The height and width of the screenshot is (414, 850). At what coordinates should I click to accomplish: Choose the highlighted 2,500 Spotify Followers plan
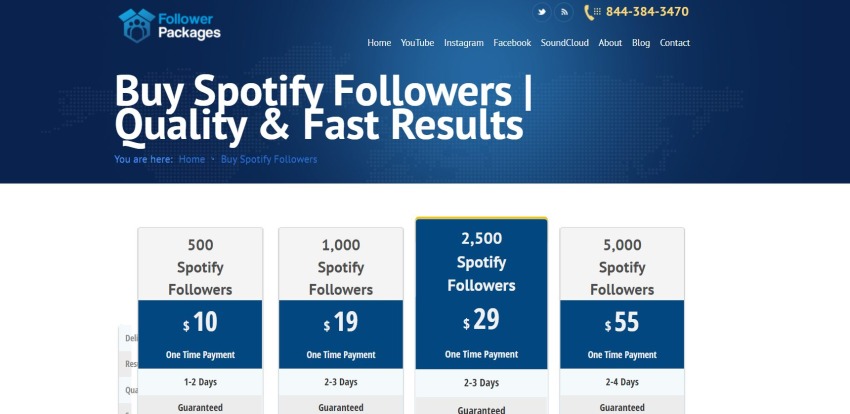pyautogui.click(x=481, y=262)
